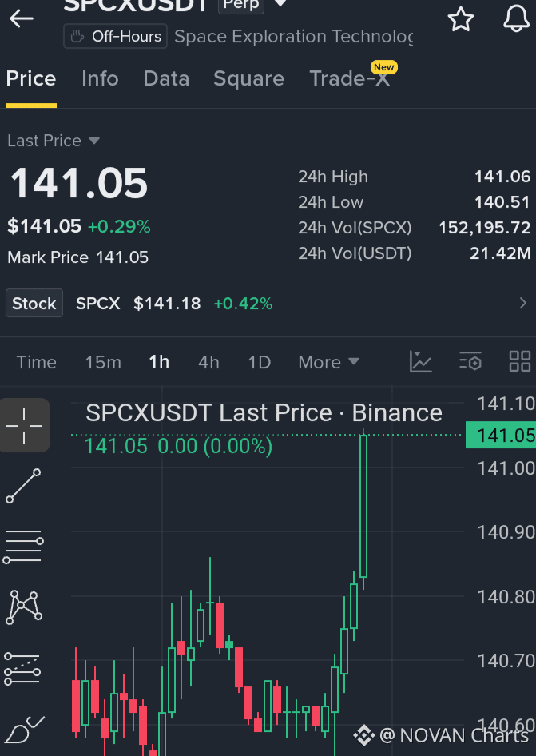Tap the tall green last candlestick

[363, 506]
